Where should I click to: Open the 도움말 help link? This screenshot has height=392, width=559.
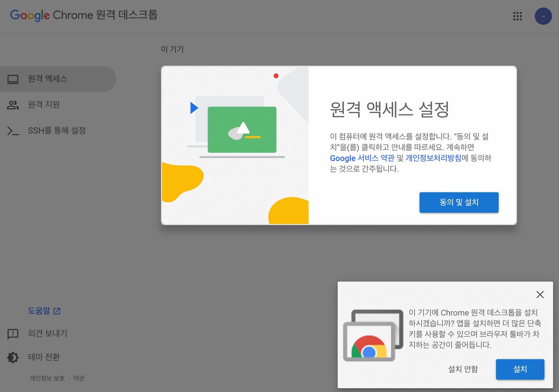(44, 311)
